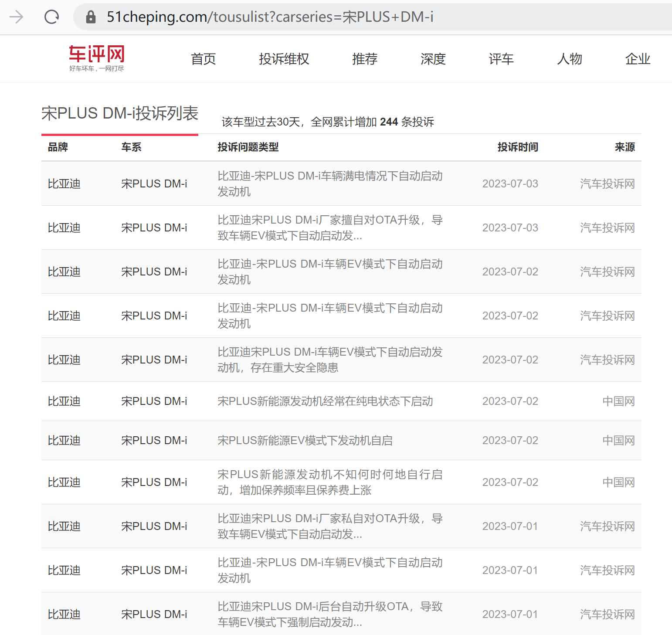This screenshot has height=635, width=672.
Task: Click 中国网 source in 保养费上涨 row
Action: coord(618,482)
